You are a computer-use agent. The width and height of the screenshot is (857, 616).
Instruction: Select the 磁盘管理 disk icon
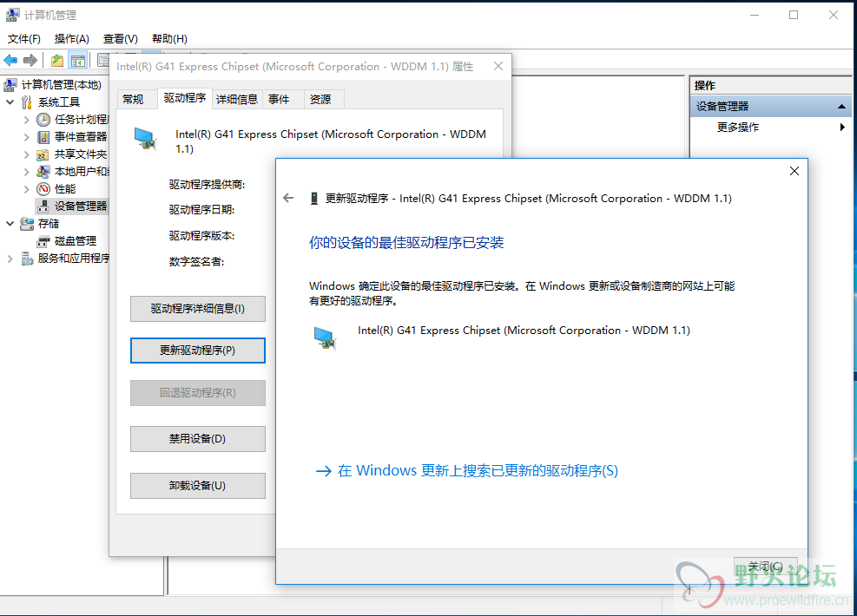(x=43, y=241)
